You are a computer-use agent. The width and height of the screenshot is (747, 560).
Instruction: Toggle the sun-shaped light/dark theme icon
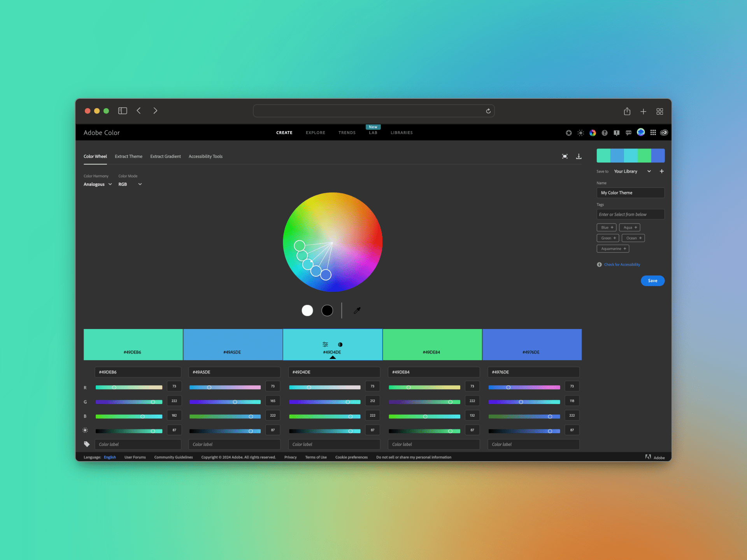[x=580, y=133]
